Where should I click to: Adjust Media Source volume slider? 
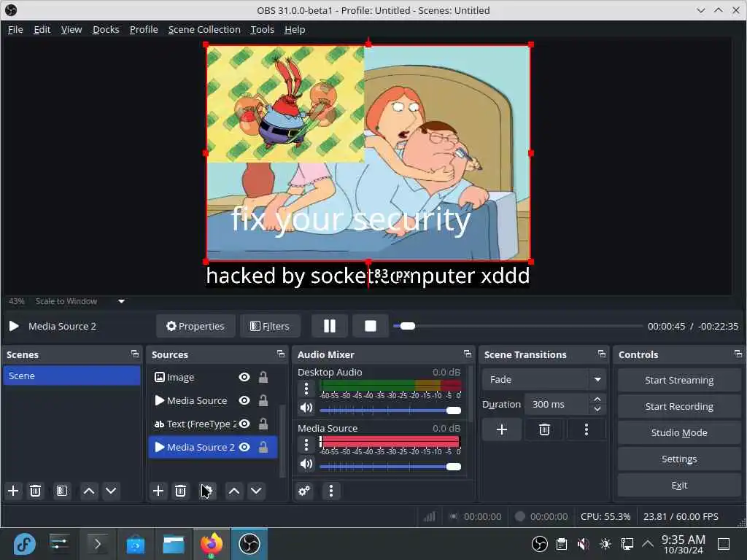390,467
